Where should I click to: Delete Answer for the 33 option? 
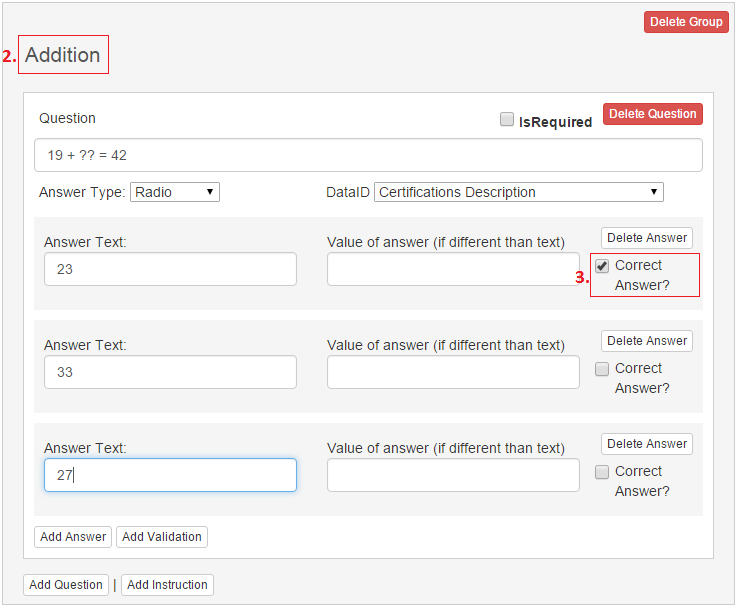(647, 341)
